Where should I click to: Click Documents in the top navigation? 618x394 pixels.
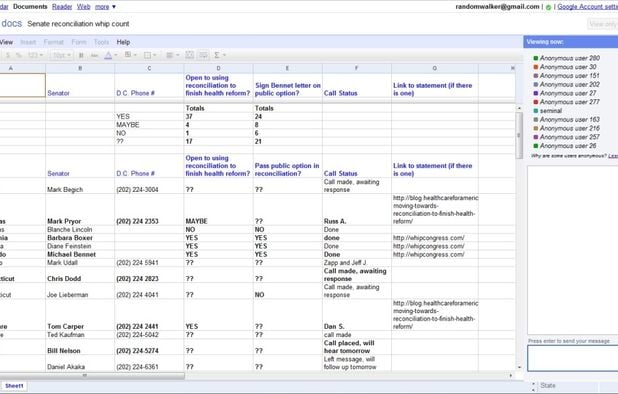[30, 7]
